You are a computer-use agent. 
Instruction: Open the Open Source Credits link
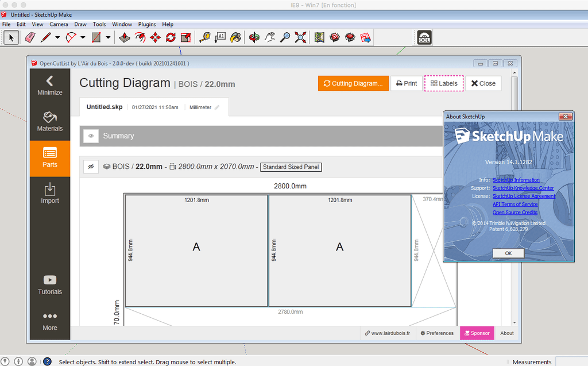point(515,213)
